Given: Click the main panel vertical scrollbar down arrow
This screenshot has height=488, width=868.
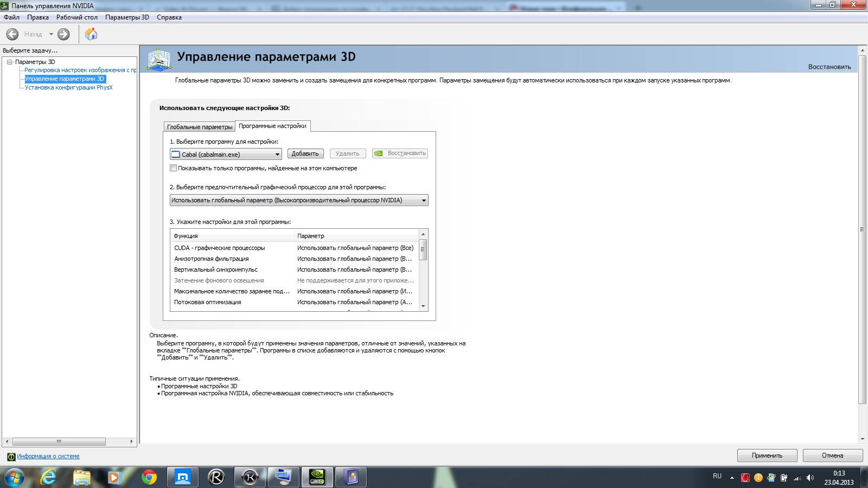Looking at the screenshot, I should 863,439.
